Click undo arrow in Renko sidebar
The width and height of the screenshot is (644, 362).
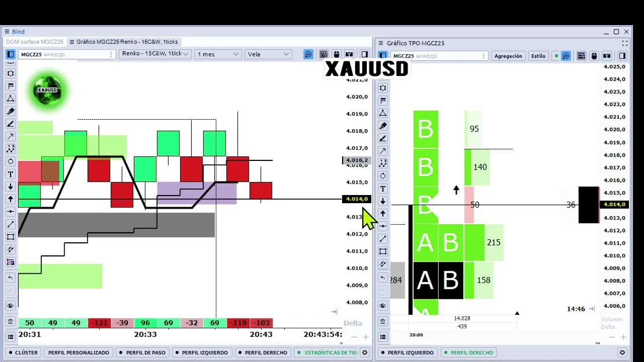click(11, 278)
